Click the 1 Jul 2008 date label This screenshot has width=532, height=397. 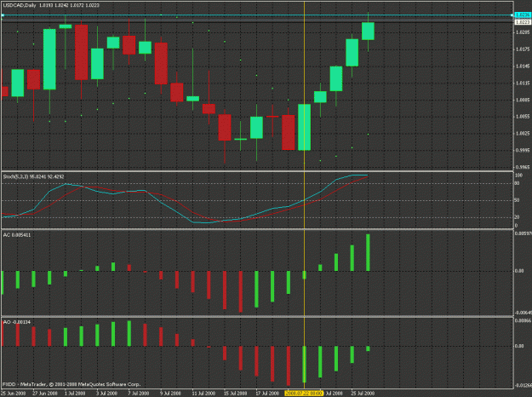[x=75, y=394]
